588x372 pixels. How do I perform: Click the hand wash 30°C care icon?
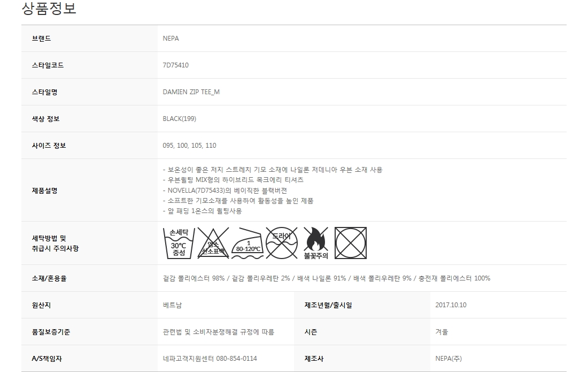coord(179,243)
